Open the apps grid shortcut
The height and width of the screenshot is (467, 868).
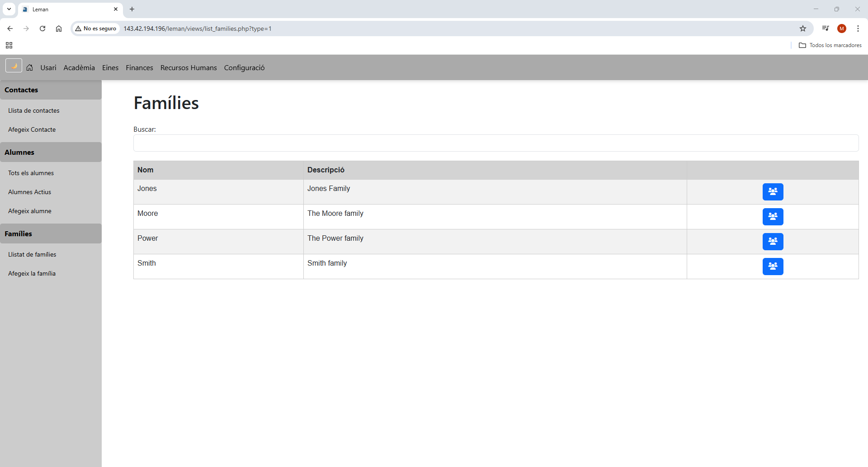click(9, 45)
